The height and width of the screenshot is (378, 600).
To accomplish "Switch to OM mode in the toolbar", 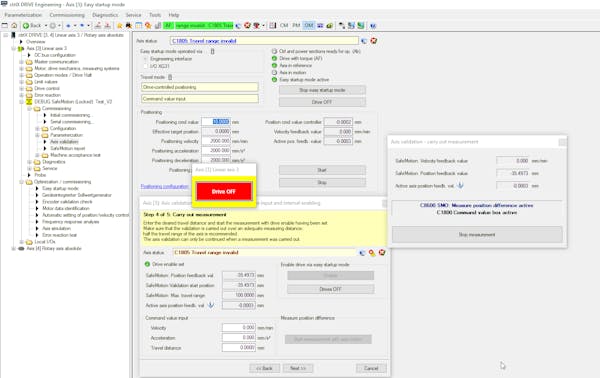I will coord(308,26).
